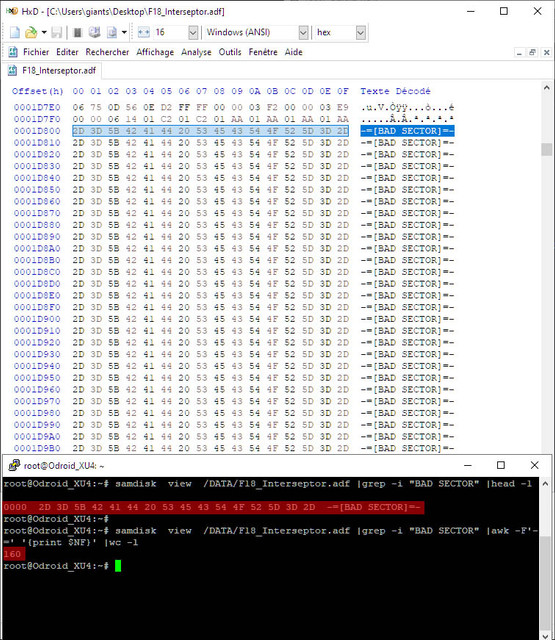Click the New file icon in HxD toolbar
This screenshot has height=640, width=555.
click(15, 32)
